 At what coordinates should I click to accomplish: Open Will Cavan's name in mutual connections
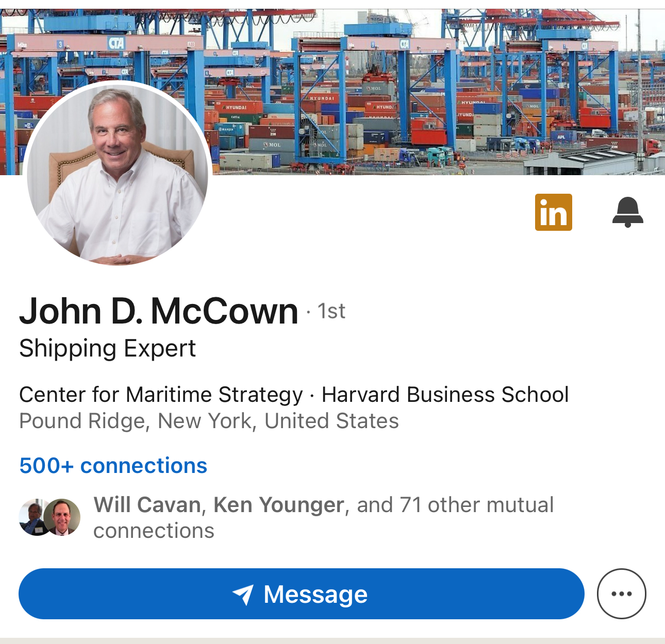click(147, 505)
